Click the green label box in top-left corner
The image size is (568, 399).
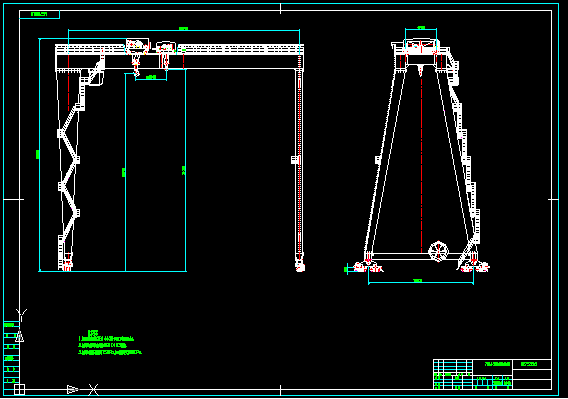pyautogui.click(x=39, y=14)
